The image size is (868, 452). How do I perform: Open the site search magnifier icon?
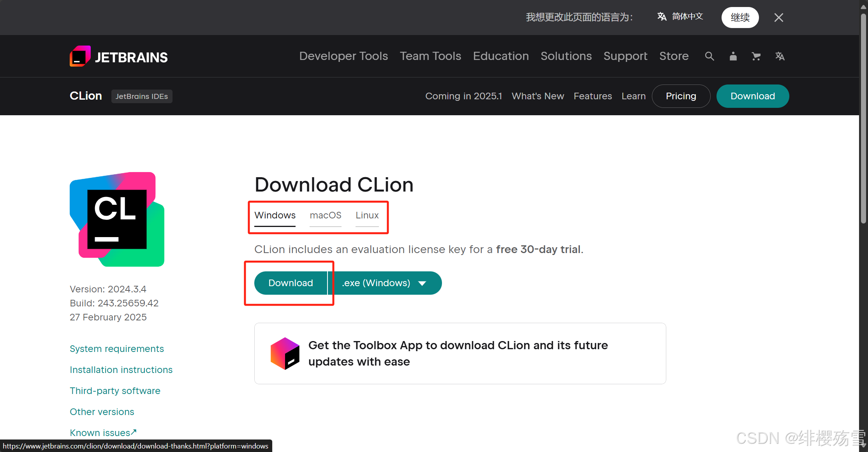point(709,56)
